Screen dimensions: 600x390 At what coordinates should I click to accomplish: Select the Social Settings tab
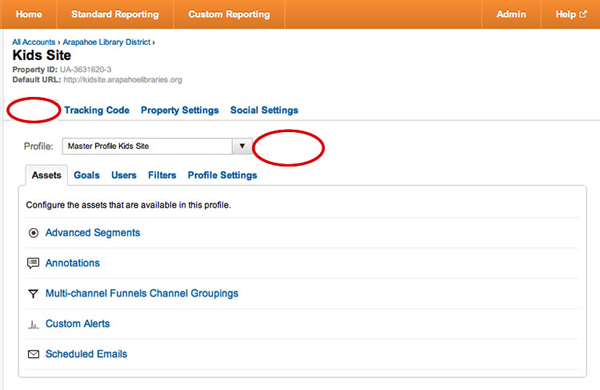tap(264, 110)
